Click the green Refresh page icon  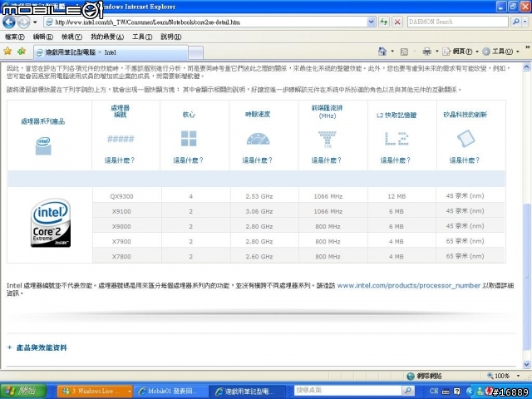[384, 22]
